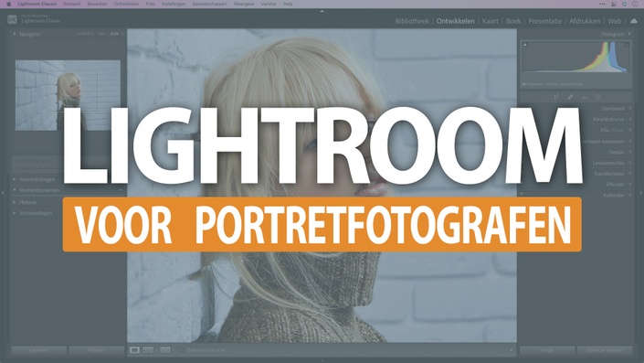Click the cloud sync status icon
644x363 pixels.
click(634, 20)
